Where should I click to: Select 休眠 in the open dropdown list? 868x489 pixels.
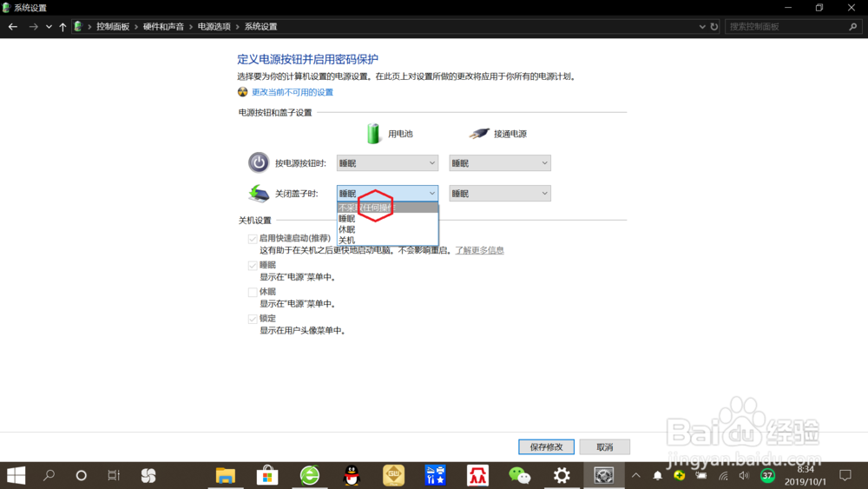coord(387,229)
